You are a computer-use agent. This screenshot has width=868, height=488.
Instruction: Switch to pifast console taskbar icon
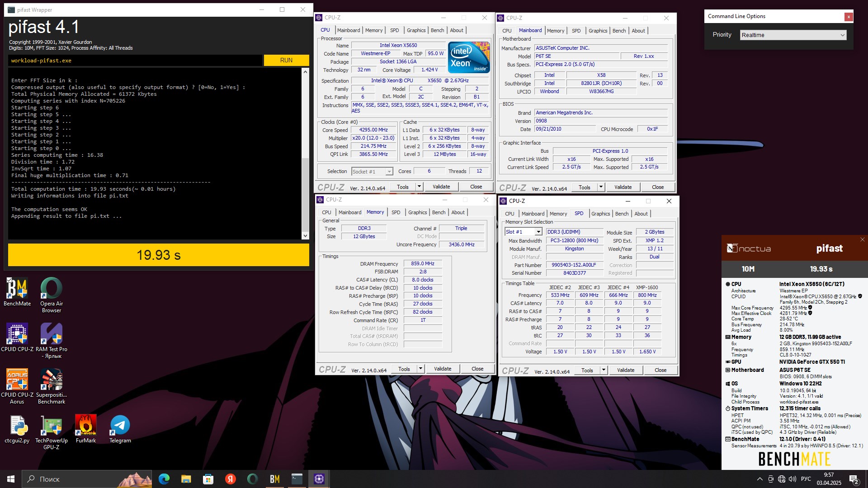(x=297, y=479)
